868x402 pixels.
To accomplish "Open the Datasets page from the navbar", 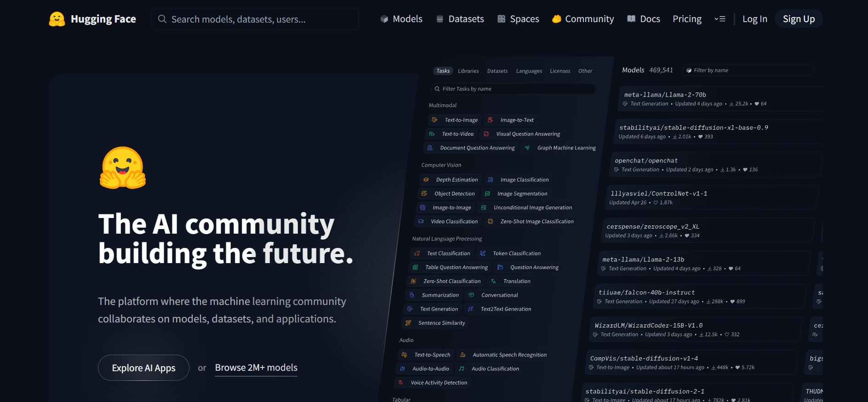I will (x=460, y=19).
